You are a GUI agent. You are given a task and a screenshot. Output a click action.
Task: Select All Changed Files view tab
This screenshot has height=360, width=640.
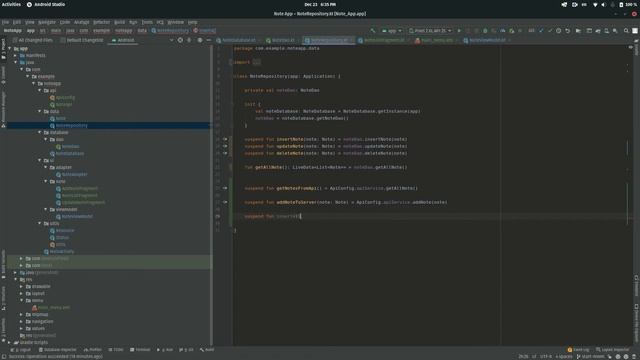[33, 40]
